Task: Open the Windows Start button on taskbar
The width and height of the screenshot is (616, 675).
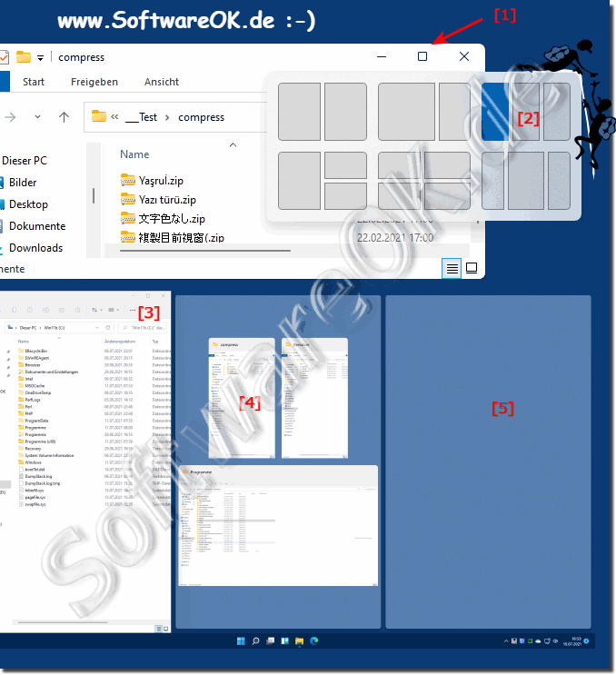Action: click(241, 641)
